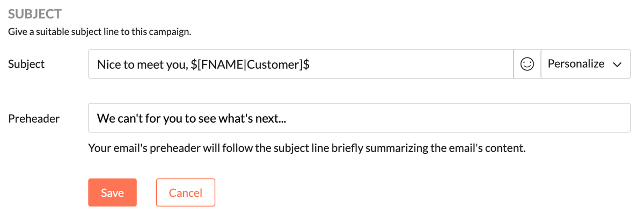644x221 pixels.
Task: Click the "Personalize" text label
Action: coord(576,64)
